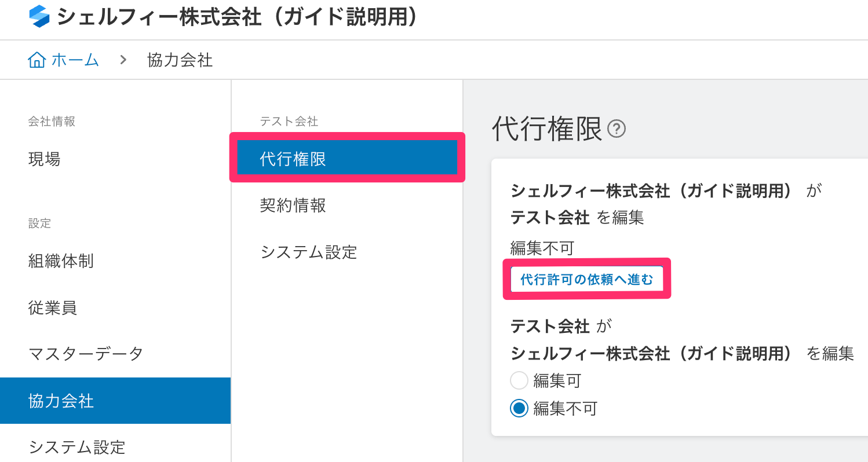Screen dimensions: 868x462
Task: Open システム設定 under テスト会社
Action: 309,252
